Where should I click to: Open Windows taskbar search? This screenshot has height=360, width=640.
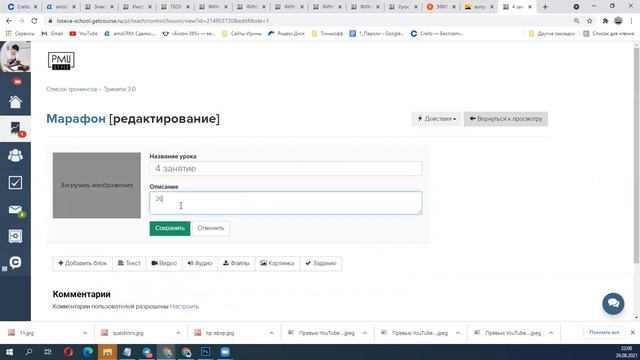point(29,352)
